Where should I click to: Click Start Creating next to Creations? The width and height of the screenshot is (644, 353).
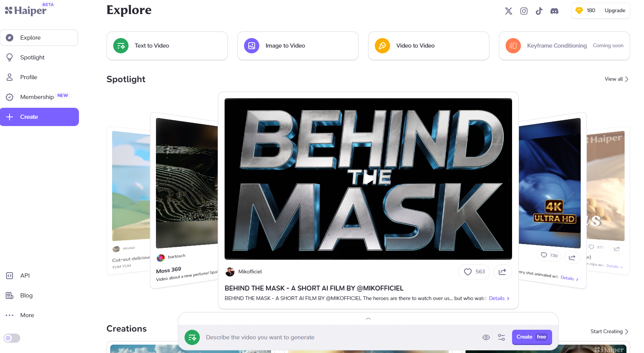click(609, 332)
